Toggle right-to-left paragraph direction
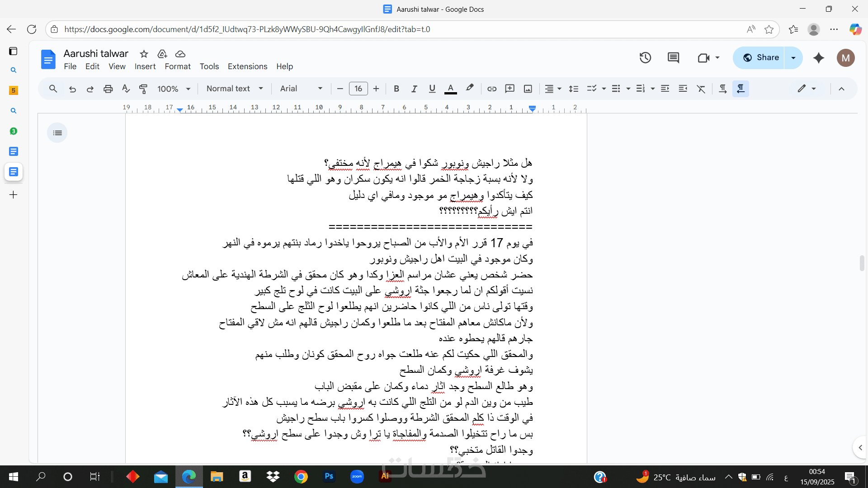The image size is (868, 488). click(741, 89)
